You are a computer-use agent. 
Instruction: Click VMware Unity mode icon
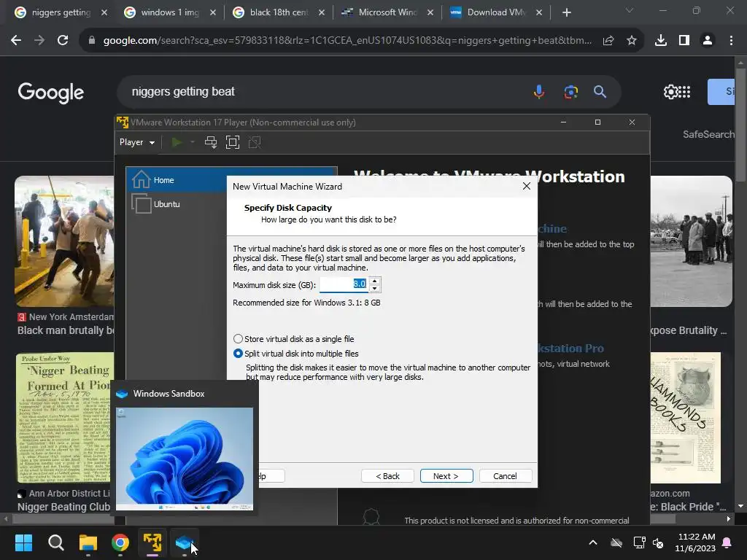click(x=255, y=142)
